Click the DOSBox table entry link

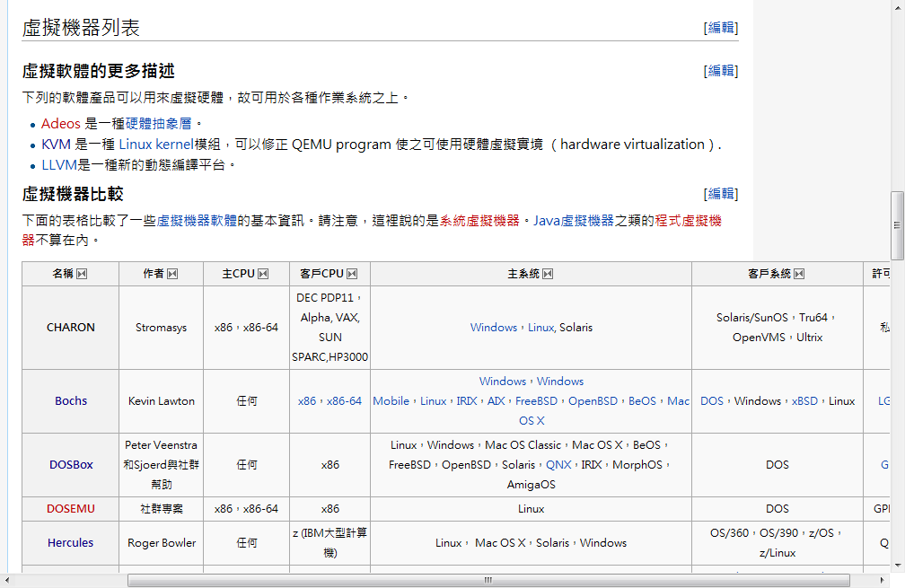point(71,465)
